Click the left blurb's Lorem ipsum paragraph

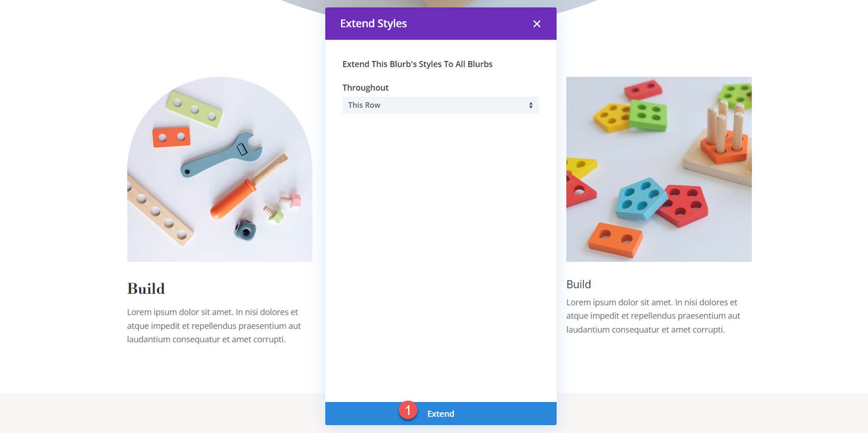coord(214,326)
